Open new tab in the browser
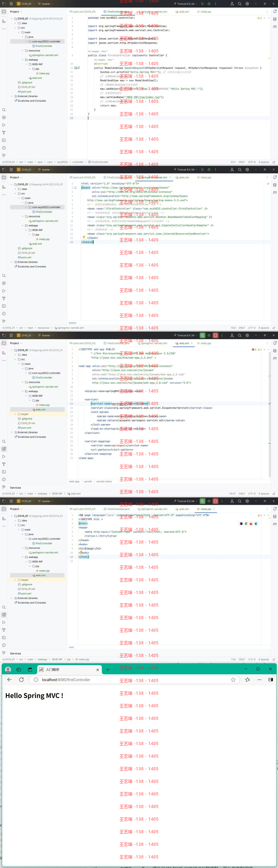The width and height of the screenshot is (278, 868). (x=108, y=670)
